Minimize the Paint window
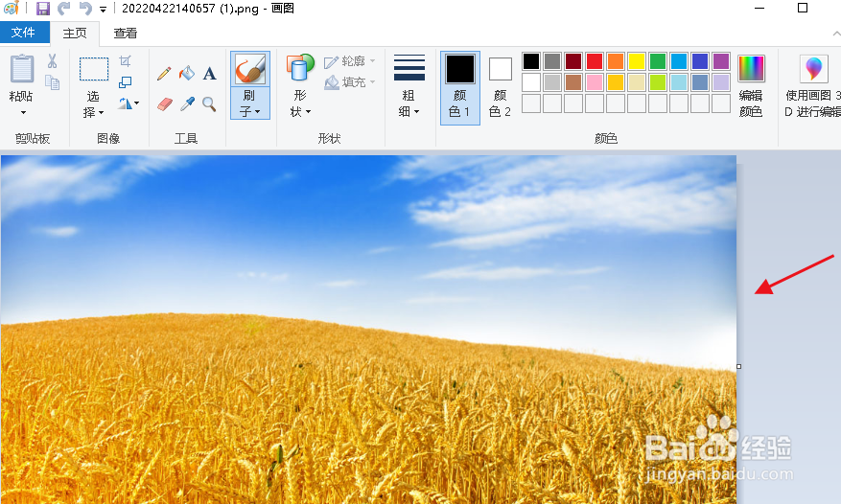841x504 pixels. pos(759,8)
